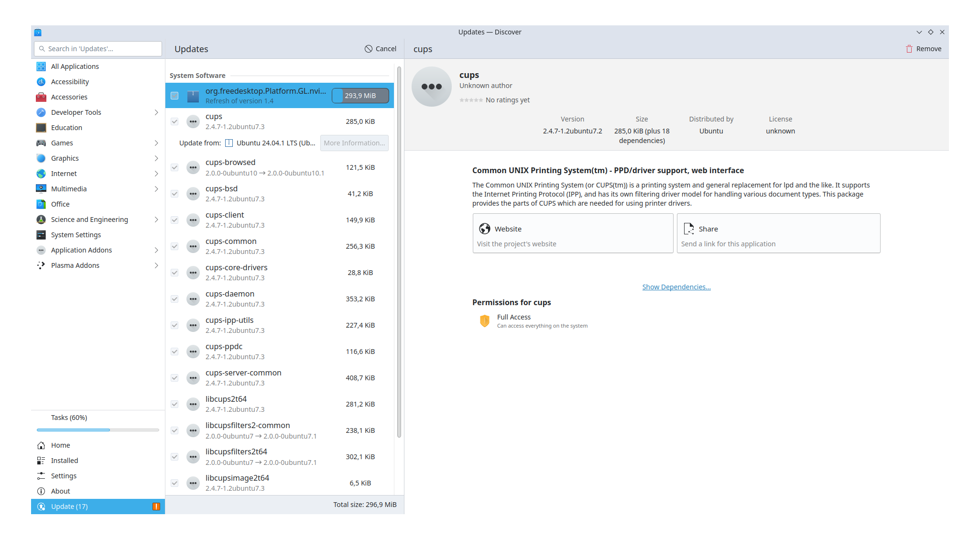Uncheck the cups-browsed update checkbox
Viewport: 980px width, 551px height.
click(x=174, y=167)
